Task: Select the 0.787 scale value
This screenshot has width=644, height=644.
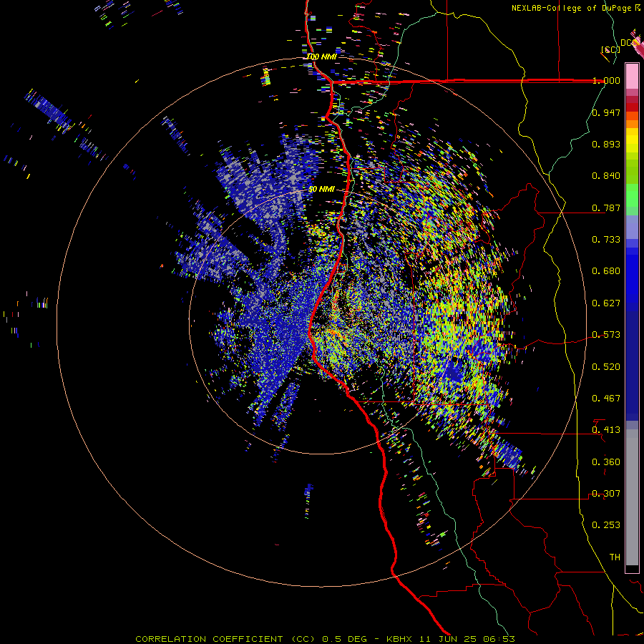Action: [606, 208]
